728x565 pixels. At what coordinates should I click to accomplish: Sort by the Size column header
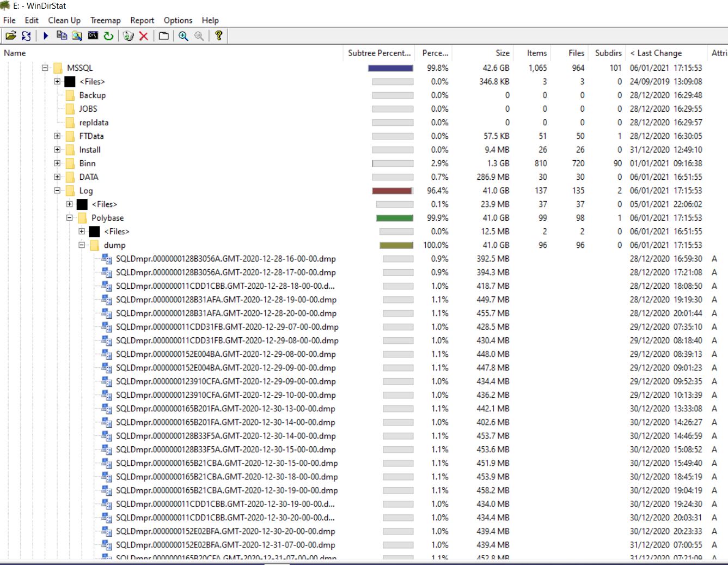point(481,53)
